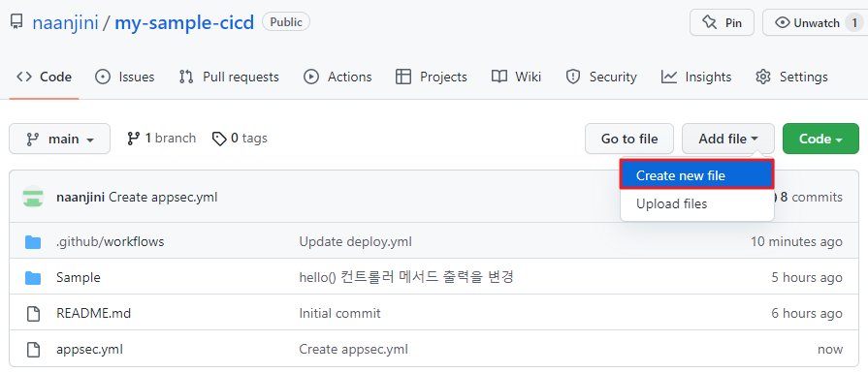
Task: Click the appsec.yml file icon
Action: pyautogui.click(x=34, y=350)
